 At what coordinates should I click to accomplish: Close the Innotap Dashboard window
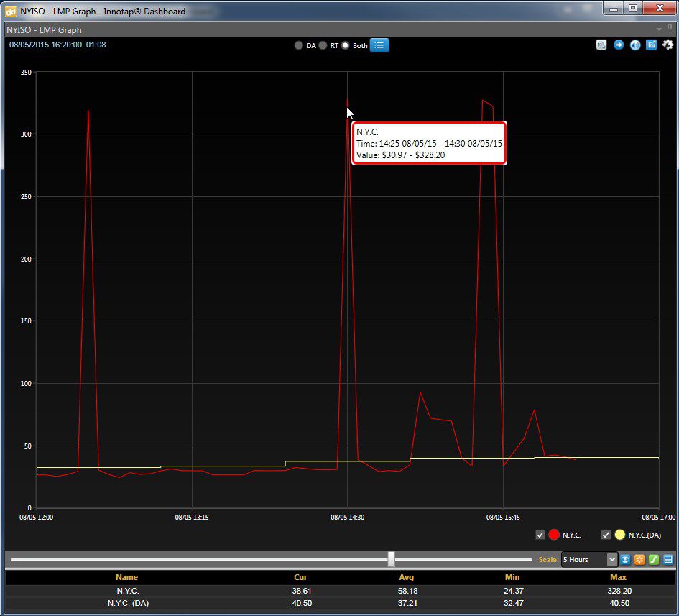point(660,8)
